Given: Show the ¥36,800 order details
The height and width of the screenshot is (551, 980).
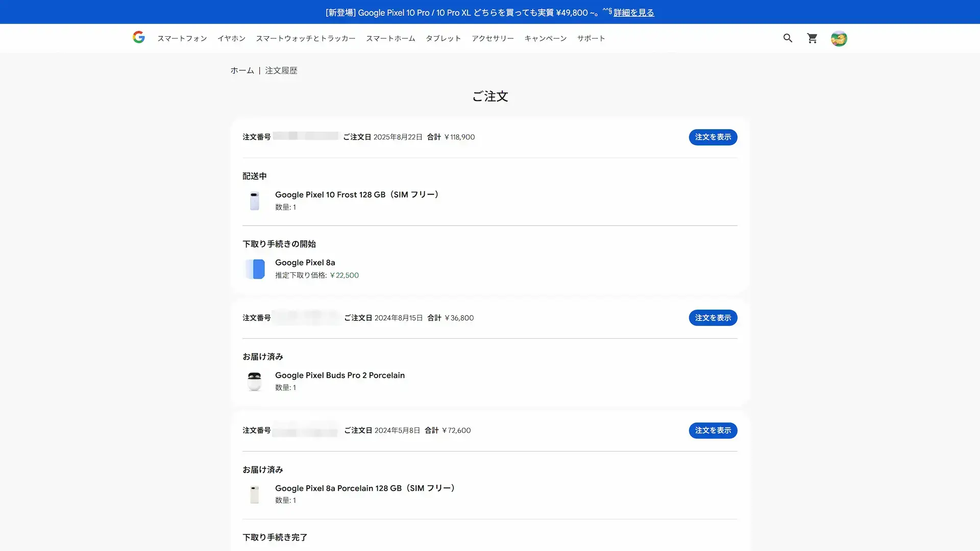Looking at the screenshot, I should pyautogui.click(x=713, y=317).
